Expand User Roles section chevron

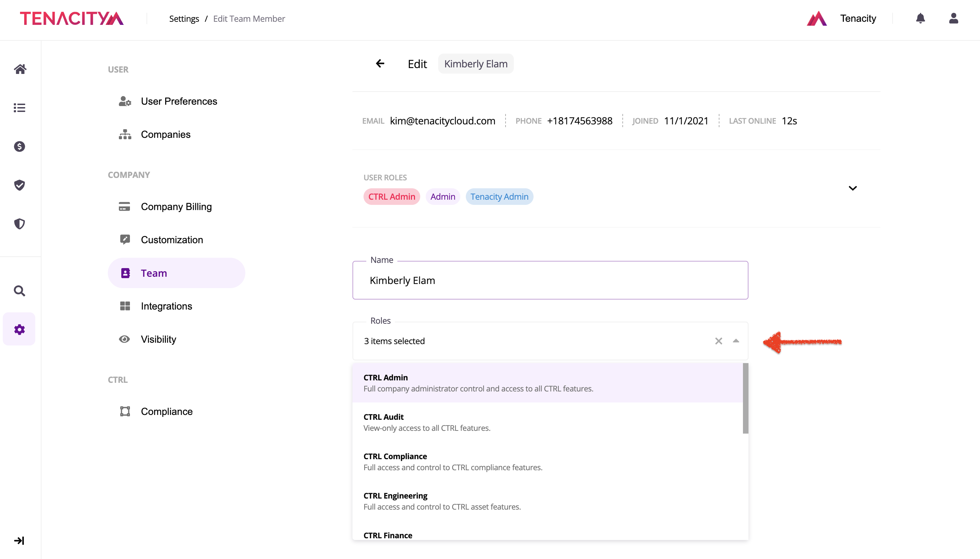852,188
